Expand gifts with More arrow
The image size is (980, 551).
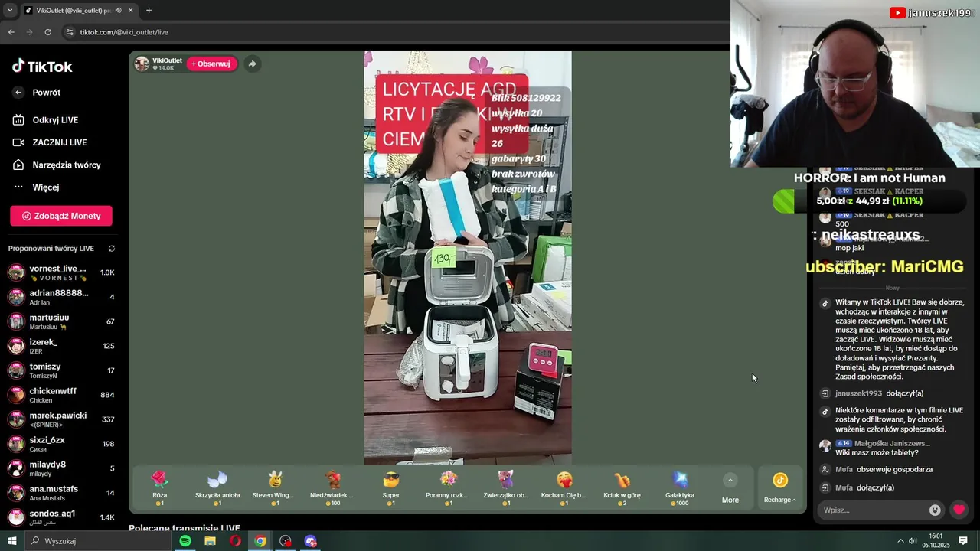730,481
